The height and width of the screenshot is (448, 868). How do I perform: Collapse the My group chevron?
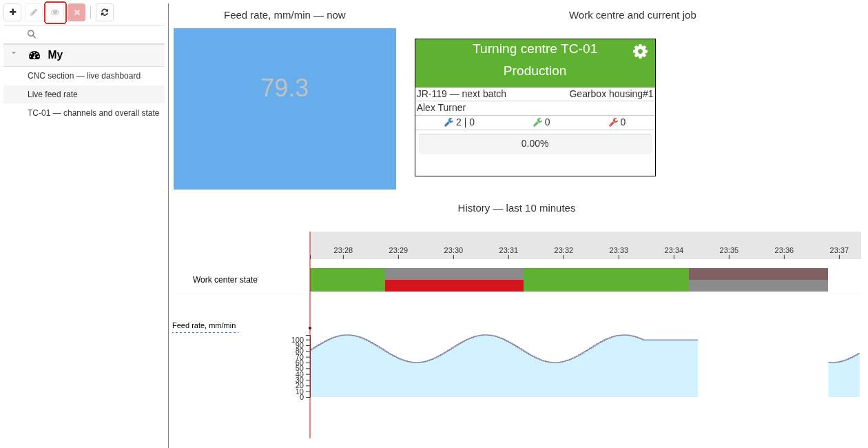(14, 53)
